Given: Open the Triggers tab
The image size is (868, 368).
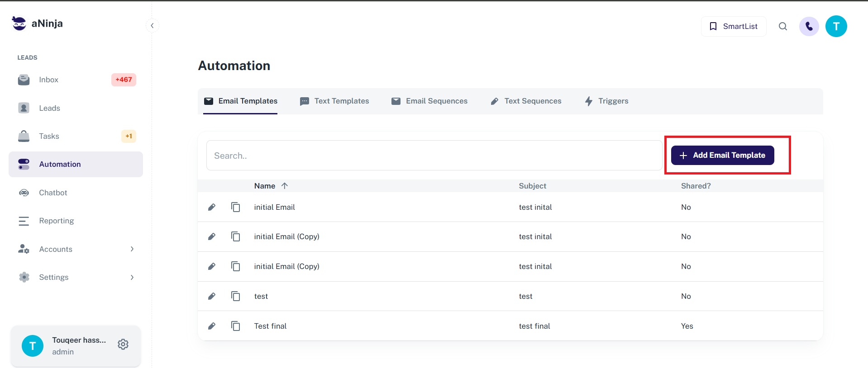Looking at the screenshot, I should (x=606, y=101).
